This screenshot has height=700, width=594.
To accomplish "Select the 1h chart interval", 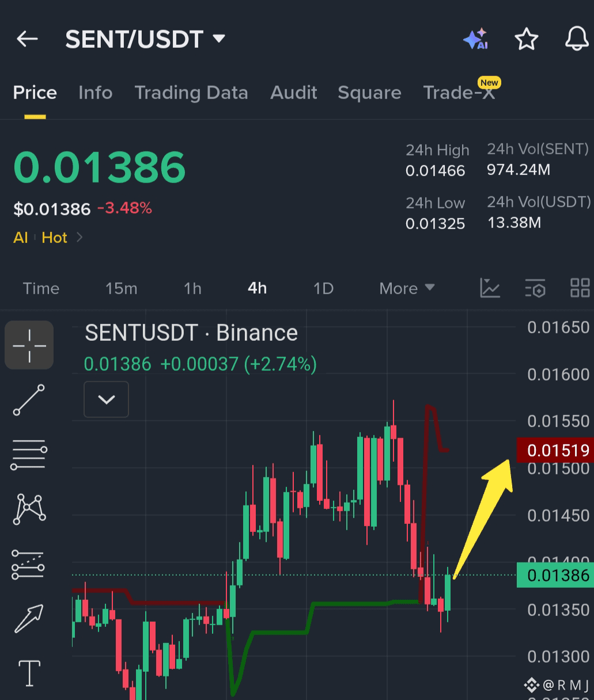I will tap(192, 288).
